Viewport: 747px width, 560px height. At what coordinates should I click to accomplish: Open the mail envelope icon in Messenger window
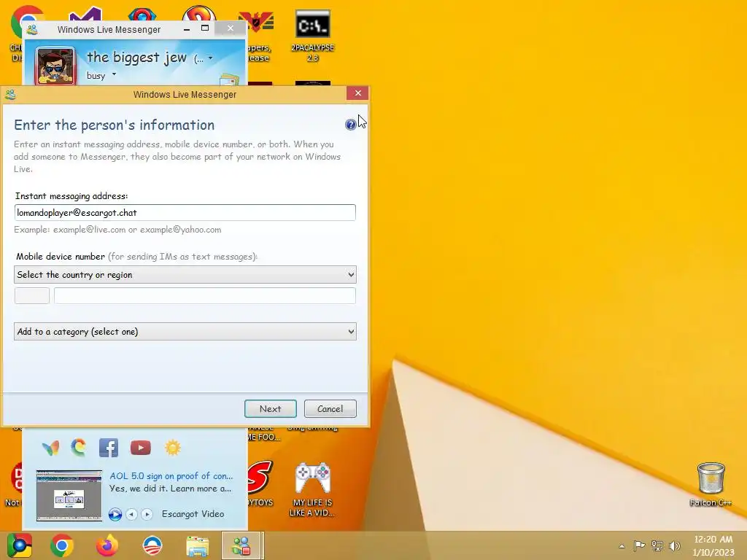coord(229,79)
